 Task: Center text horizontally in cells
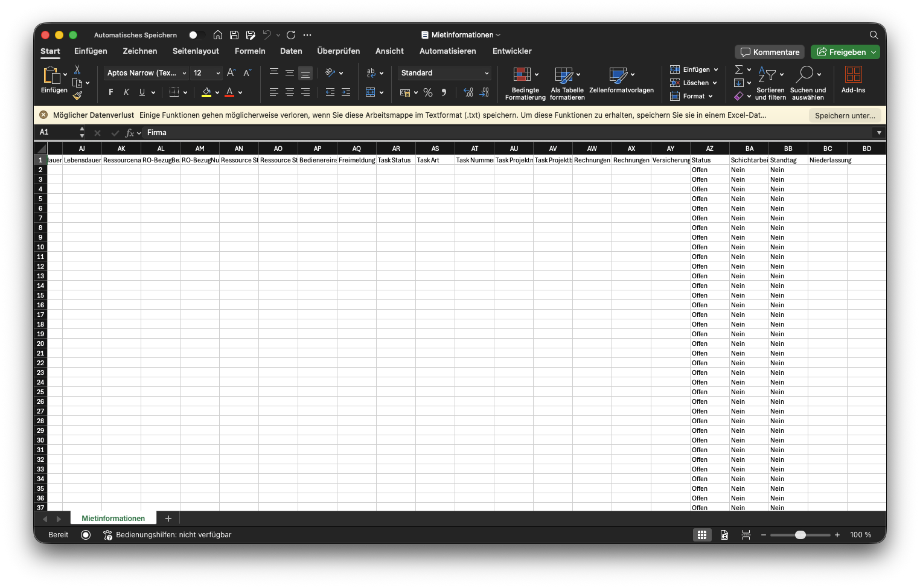[x=290, y=92]
